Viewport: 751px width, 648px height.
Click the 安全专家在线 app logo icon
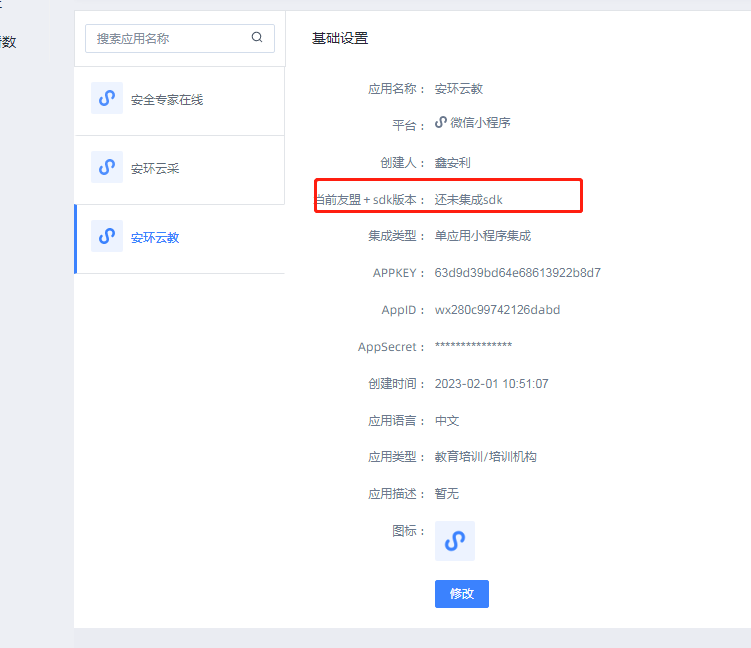[x=107, y=99]
